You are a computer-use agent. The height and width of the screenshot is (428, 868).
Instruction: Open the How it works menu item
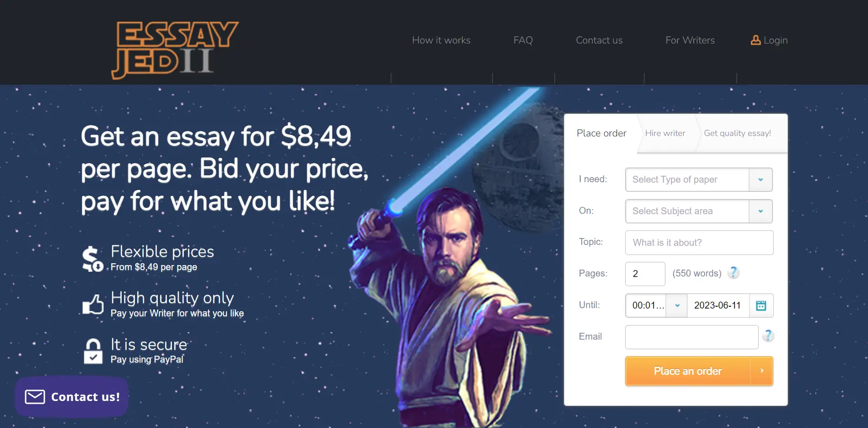441,40
